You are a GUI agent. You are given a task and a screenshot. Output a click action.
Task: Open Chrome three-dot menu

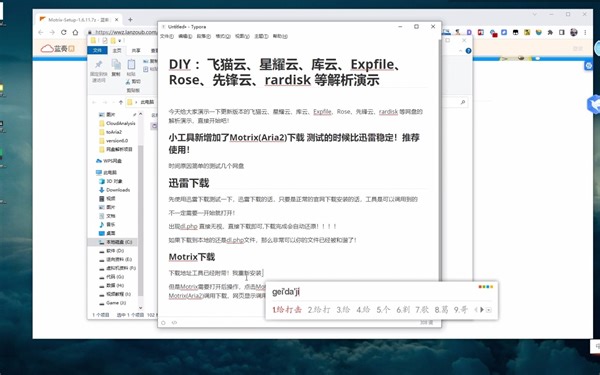click(x=585, y=33)
